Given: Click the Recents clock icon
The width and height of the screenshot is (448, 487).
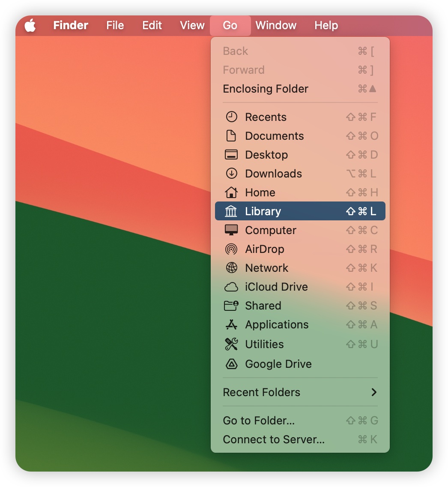Looking at the screenshot, I should pos(231,117).
